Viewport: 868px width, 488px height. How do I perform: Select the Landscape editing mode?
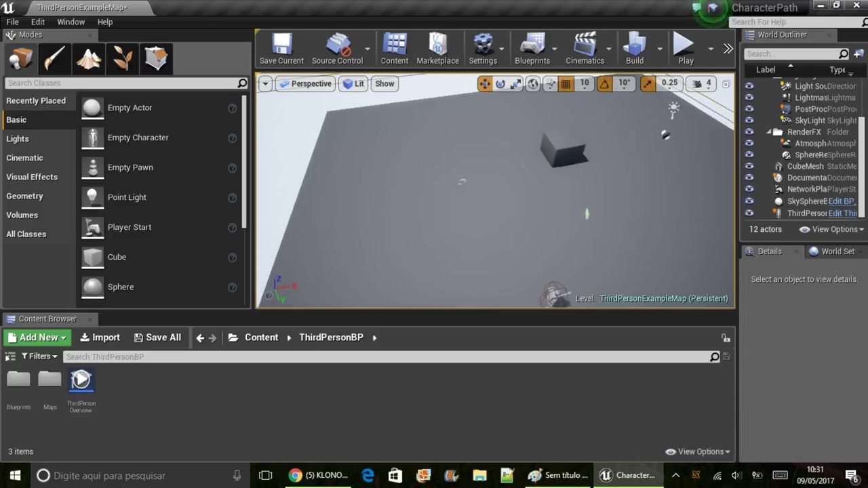click(x=88, y=59)
